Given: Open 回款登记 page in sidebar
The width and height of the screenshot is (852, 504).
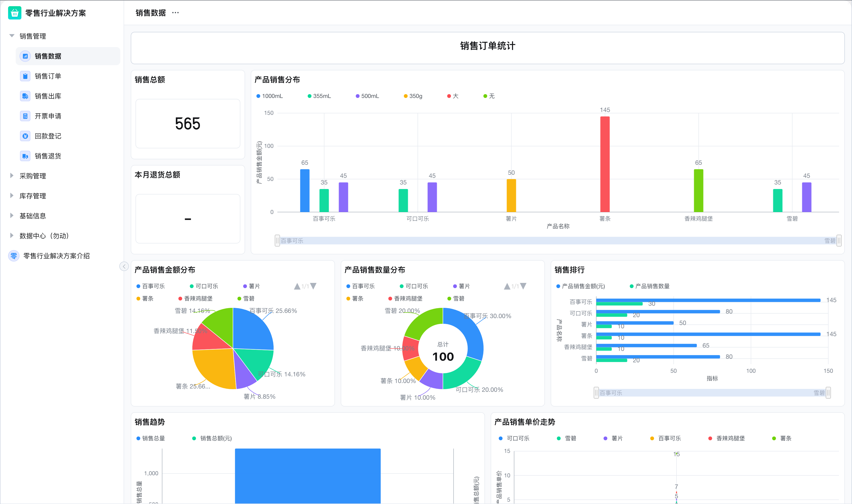Looking at the screenshot, I should coord(68,136).
